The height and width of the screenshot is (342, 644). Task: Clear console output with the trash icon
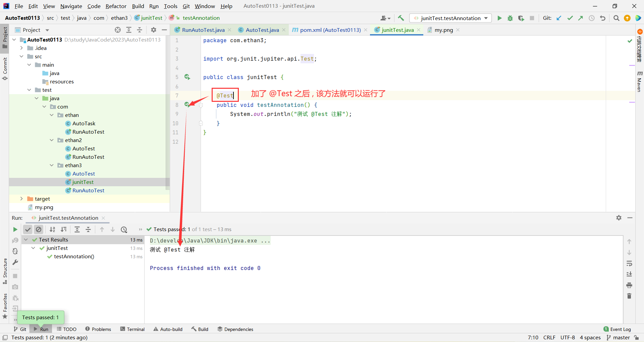pyautogui.click(x=629, y=296)
